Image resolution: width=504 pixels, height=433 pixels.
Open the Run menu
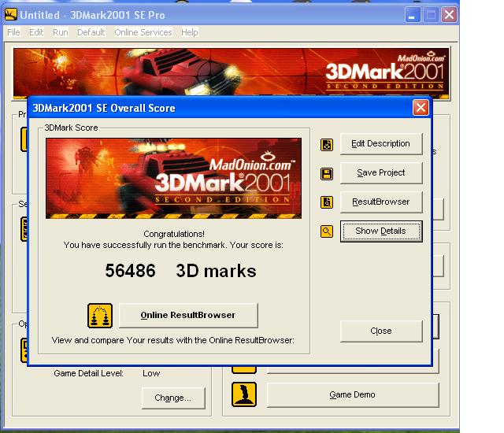pyautogui.click(x=61, y=32)
